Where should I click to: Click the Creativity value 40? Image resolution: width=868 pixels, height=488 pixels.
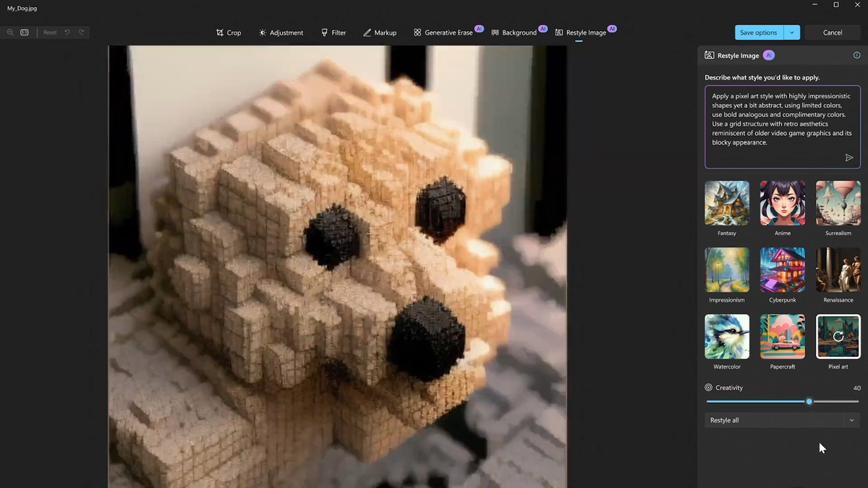[x=856, y=388]
